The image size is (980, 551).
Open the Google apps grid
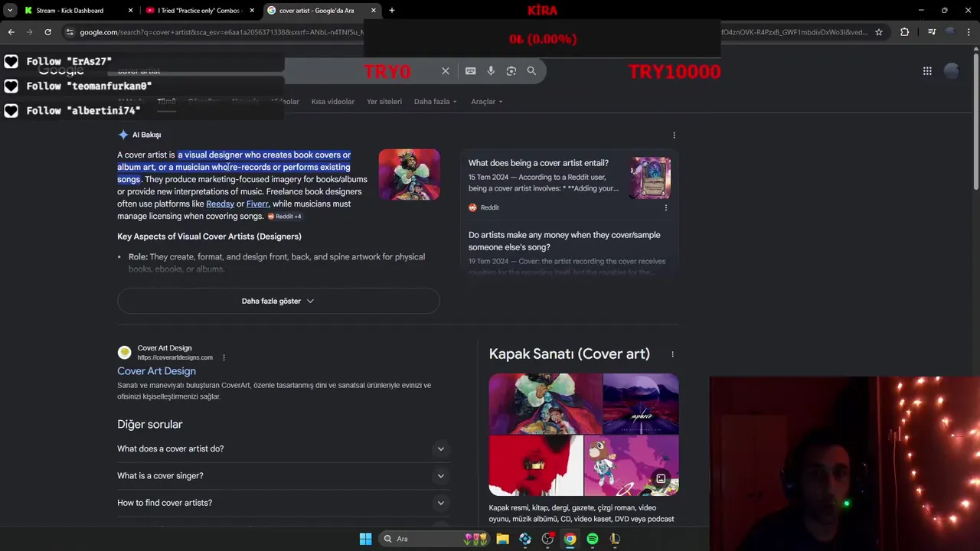pos(927,70)
